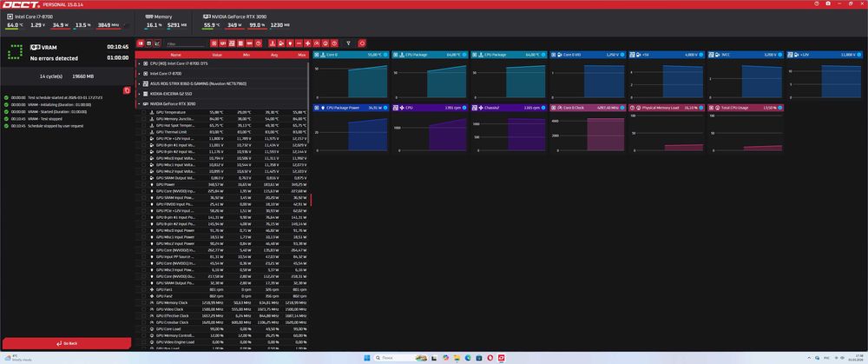The image size is (868, 364).
Task: Sort table by the Avg column header
Action: click(274, 55)
